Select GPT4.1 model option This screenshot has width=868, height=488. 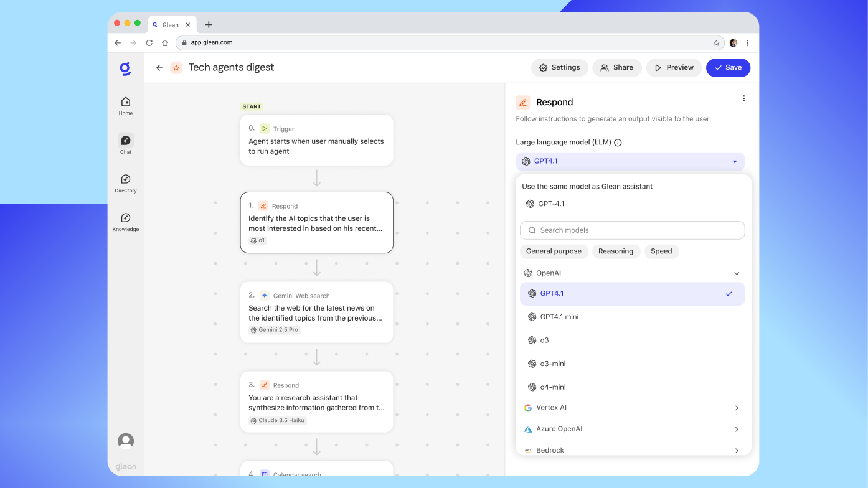coord(632,294)
